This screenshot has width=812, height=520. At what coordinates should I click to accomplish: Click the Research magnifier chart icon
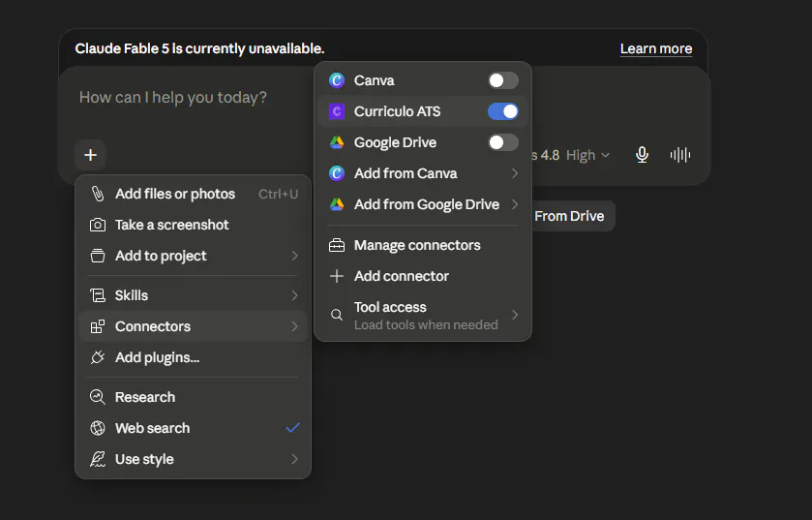pyautogui.click(x=98, y=397)
